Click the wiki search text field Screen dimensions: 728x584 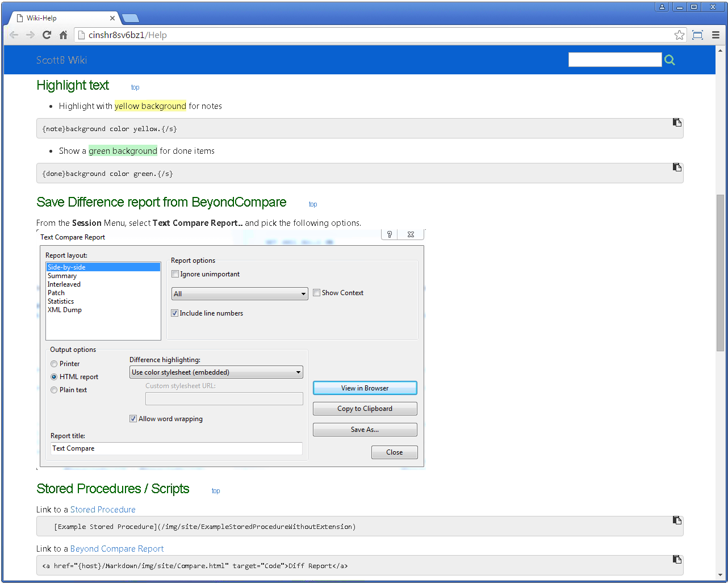614,60
